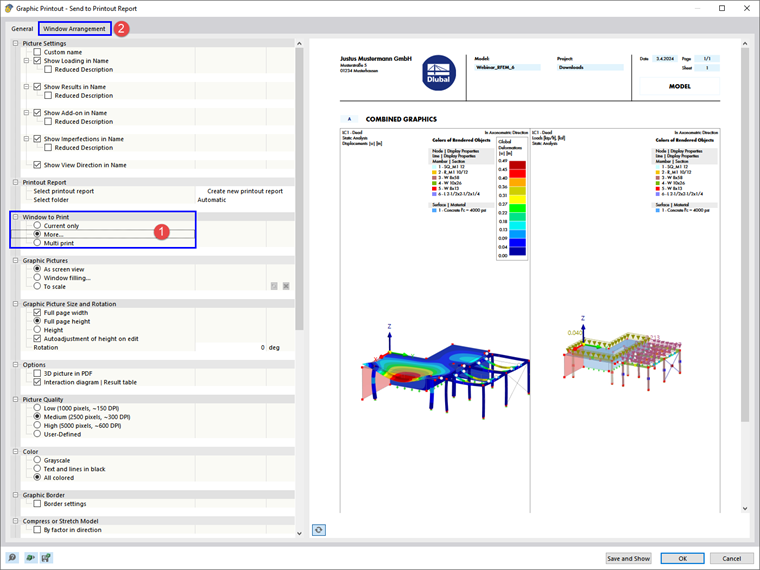Collapse the Picture Quality section
Image resolution: width=760 pixels, height=570 pixels.
click(x=16, y=399)
